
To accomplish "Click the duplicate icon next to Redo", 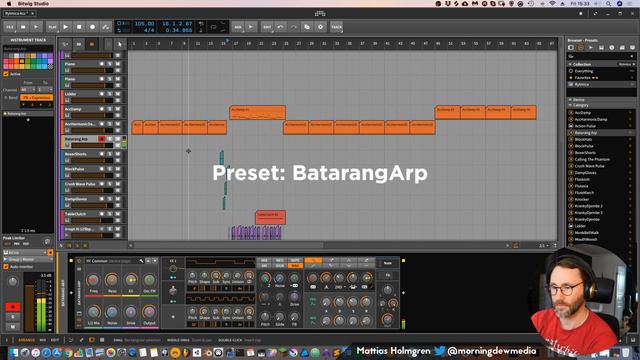I will [307, 27].
